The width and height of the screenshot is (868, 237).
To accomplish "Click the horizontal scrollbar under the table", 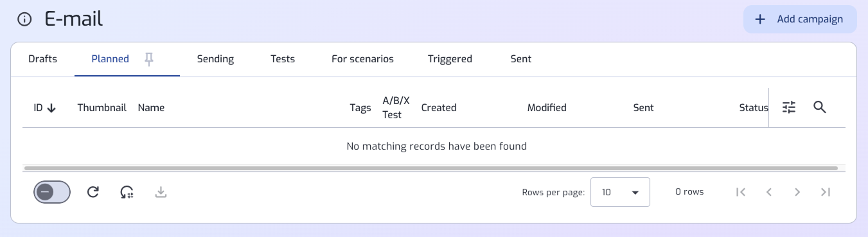I will 430,168.
